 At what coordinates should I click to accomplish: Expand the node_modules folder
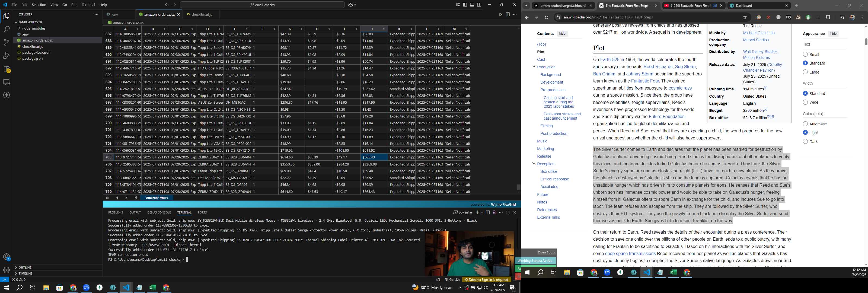click(20, 28)
